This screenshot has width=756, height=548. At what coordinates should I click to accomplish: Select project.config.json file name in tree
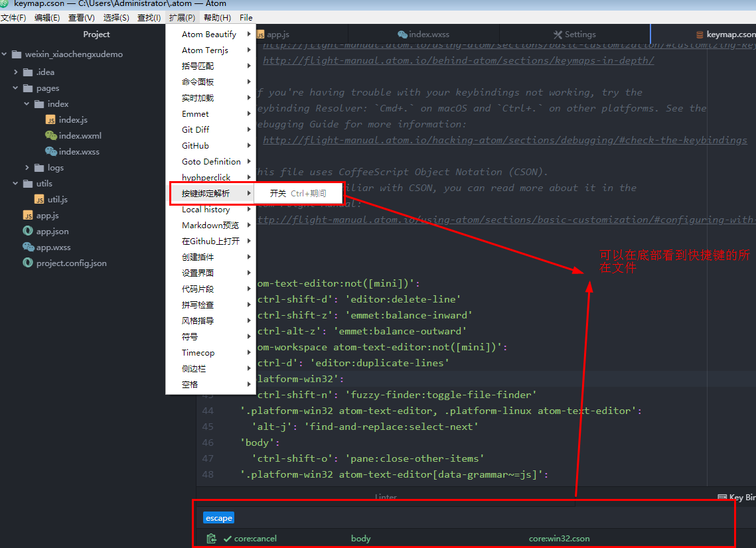(x=72, y=263)
